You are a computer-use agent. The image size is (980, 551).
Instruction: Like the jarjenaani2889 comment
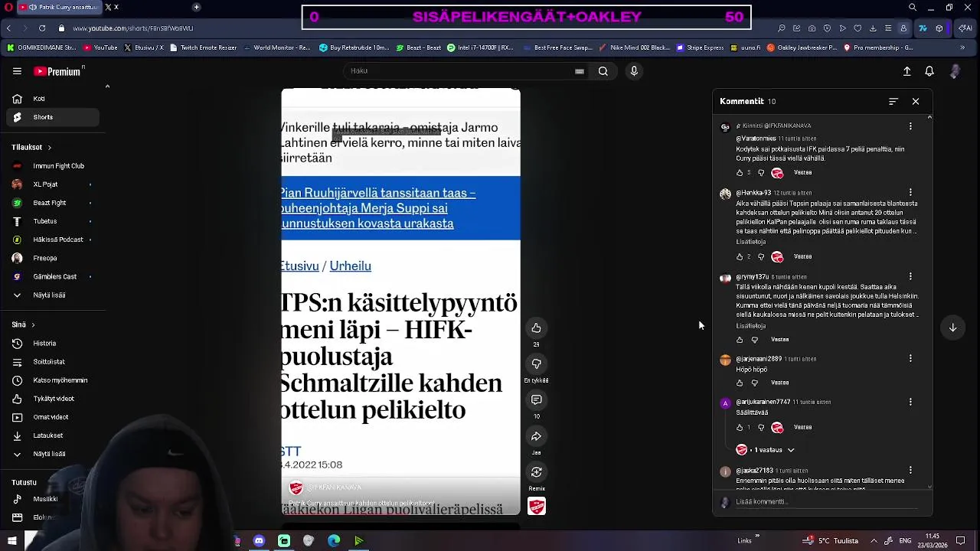tap(740, 383)
